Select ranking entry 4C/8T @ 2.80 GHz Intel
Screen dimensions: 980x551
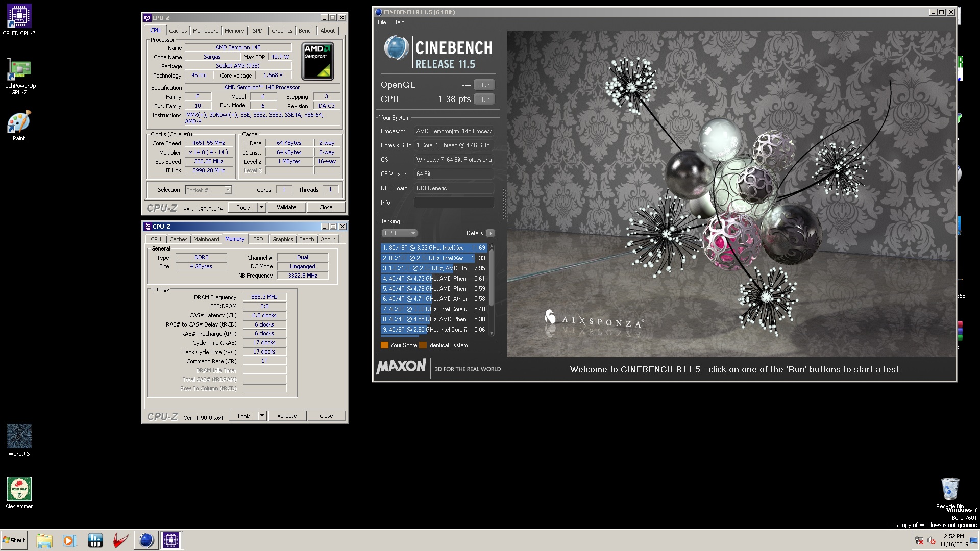point(434,330)
